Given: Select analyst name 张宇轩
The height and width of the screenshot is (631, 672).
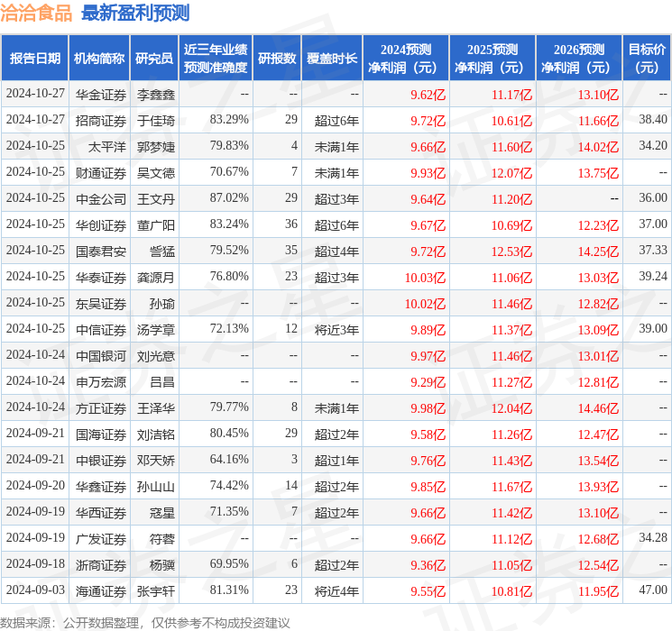Looking at the screenshot, I should [156, 591].
